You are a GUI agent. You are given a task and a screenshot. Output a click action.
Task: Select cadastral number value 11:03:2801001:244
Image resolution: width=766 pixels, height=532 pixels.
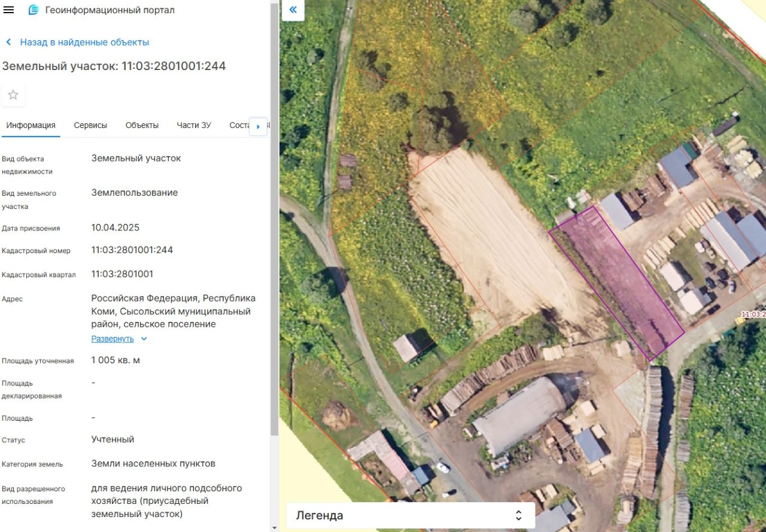pos(132,250)
